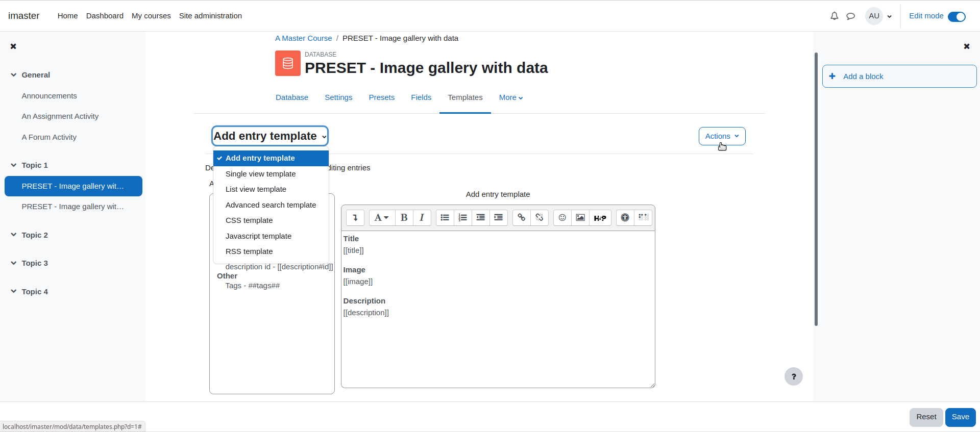Open the Actions dropdown
980x432 pixels.
722,136
